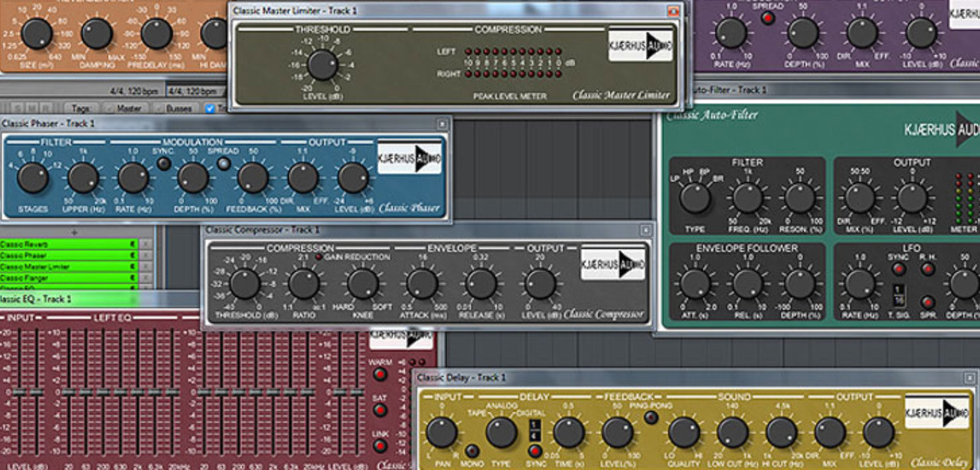Click the Ratio knob in Classic Compressor
The height and width of the screenshot is (470, 980).
tap(304, 284)
